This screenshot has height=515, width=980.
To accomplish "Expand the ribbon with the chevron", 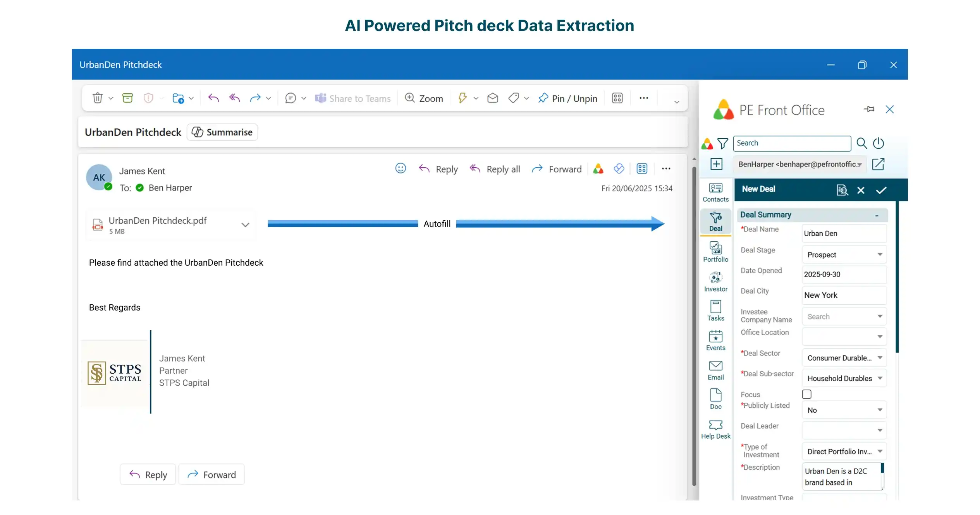I will pos(677,102).
